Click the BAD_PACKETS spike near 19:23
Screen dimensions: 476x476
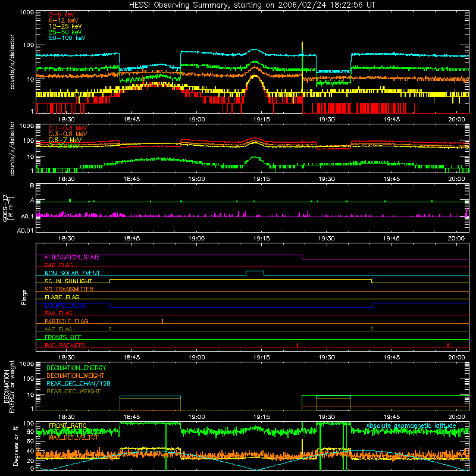point(297,345)
